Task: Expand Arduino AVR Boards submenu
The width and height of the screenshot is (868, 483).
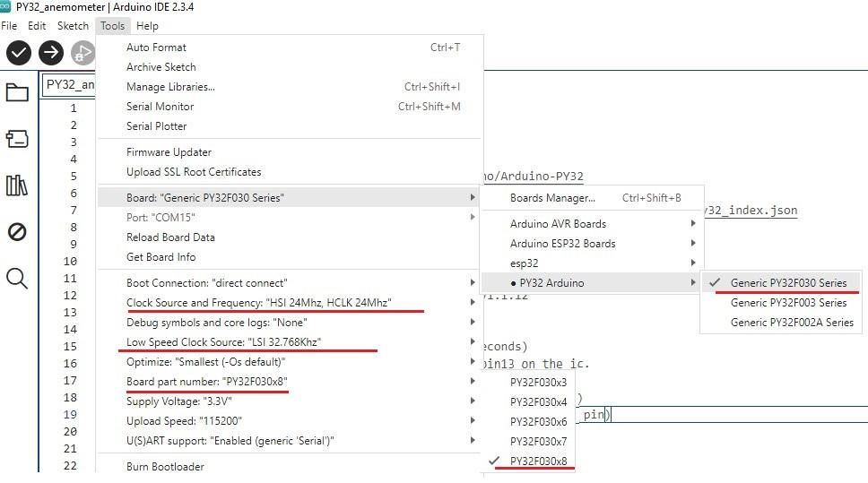Action: point(592,224)
